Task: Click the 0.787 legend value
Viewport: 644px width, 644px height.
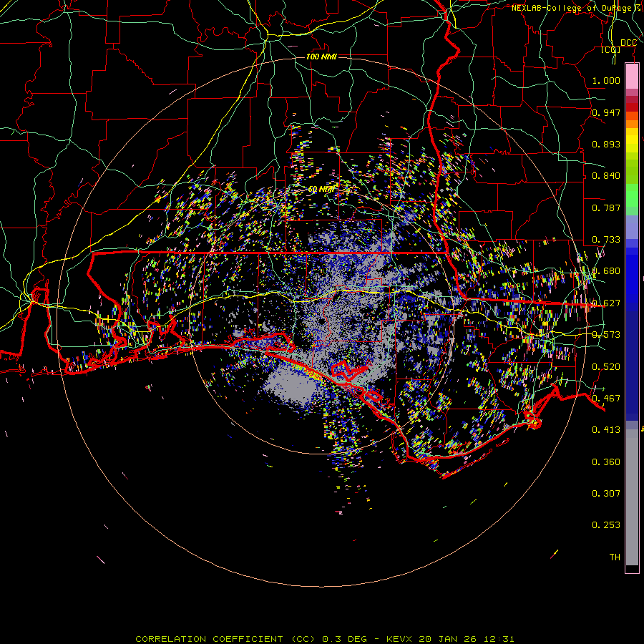Action: 606,208
